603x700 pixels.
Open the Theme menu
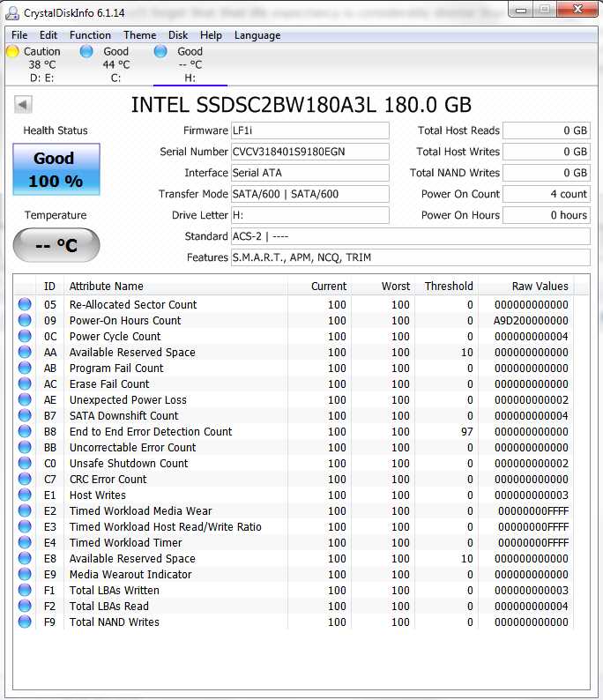(x=139, y=35)
